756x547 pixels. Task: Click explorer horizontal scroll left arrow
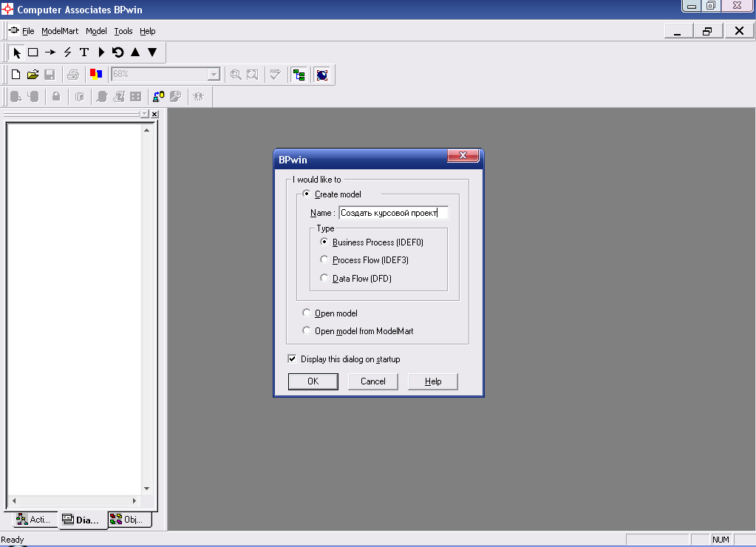(14, 500)
